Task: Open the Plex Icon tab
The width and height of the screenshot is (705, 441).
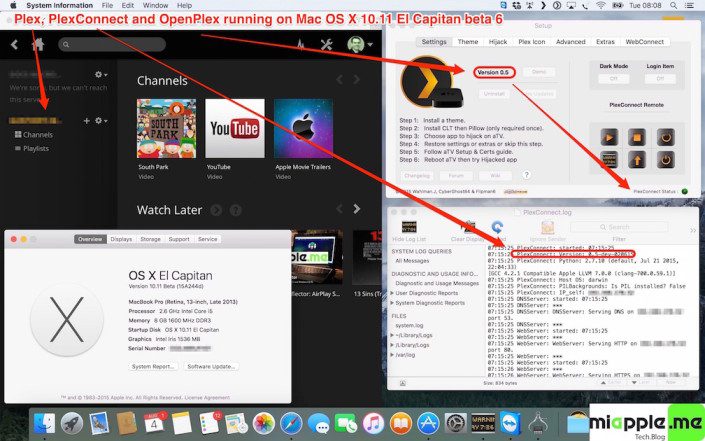Action: pyautogui.click(x=532, y=42)
